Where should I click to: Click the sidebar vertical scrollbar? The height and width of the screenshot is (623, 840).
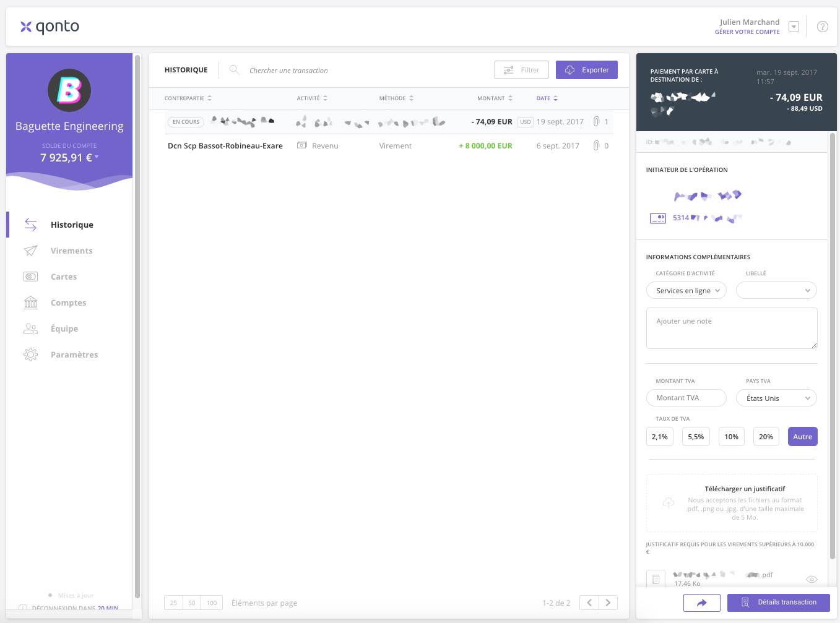(137, 327)
